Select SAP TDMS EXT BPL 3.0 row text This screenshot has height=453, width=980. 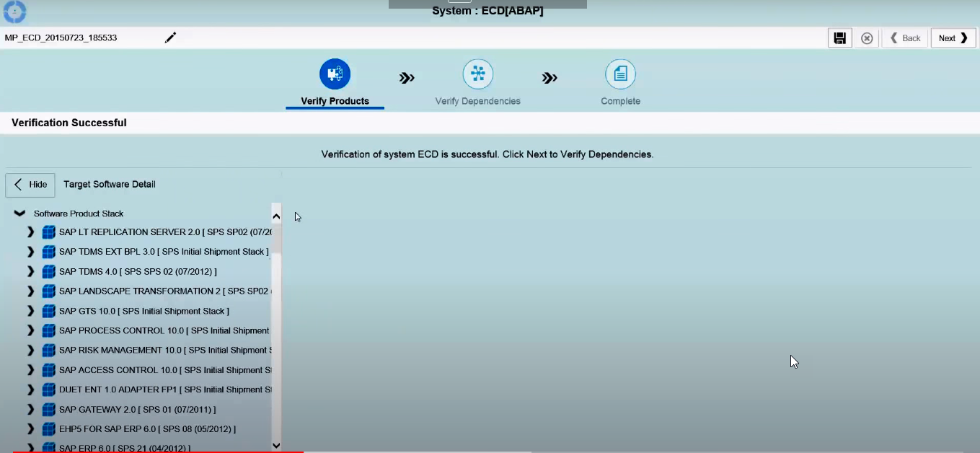(x=164, y=252)
